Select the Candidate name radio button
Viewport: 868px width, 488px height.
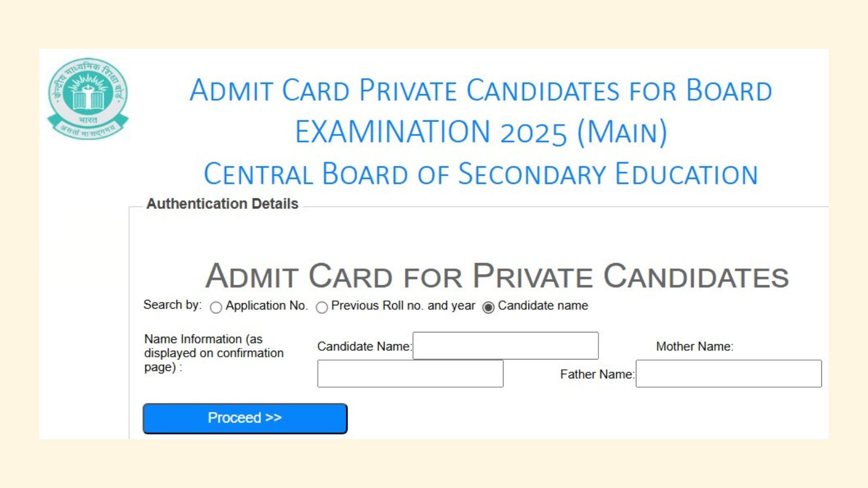488,307
